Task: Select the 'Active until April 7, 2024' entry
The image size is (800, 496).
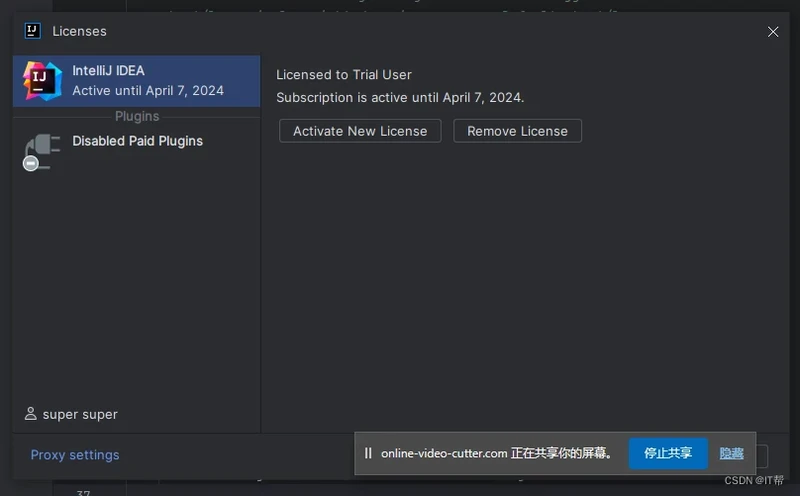Action: (148, 90)
